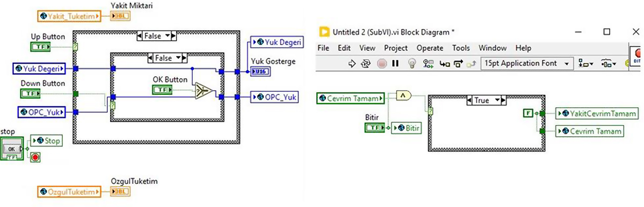644x207 pixels.
Task: Start Run Continuously mode
Action: pyautogui.click(x=367, y=63)
